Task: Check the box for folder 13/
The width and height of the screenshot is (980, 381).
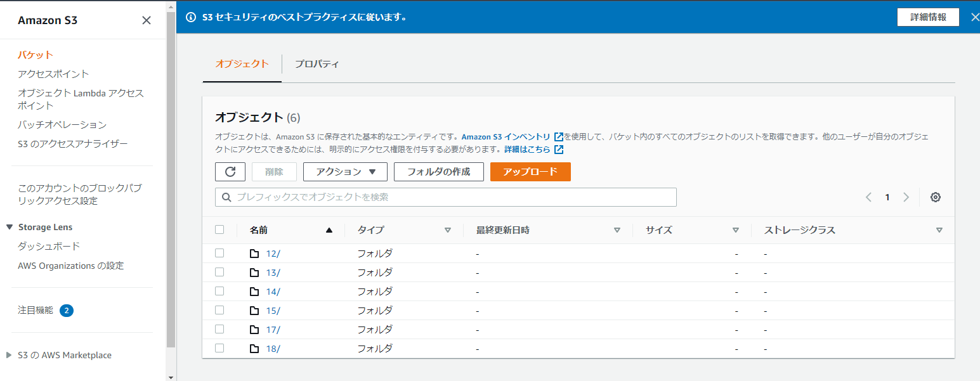Action: point(219,272)
